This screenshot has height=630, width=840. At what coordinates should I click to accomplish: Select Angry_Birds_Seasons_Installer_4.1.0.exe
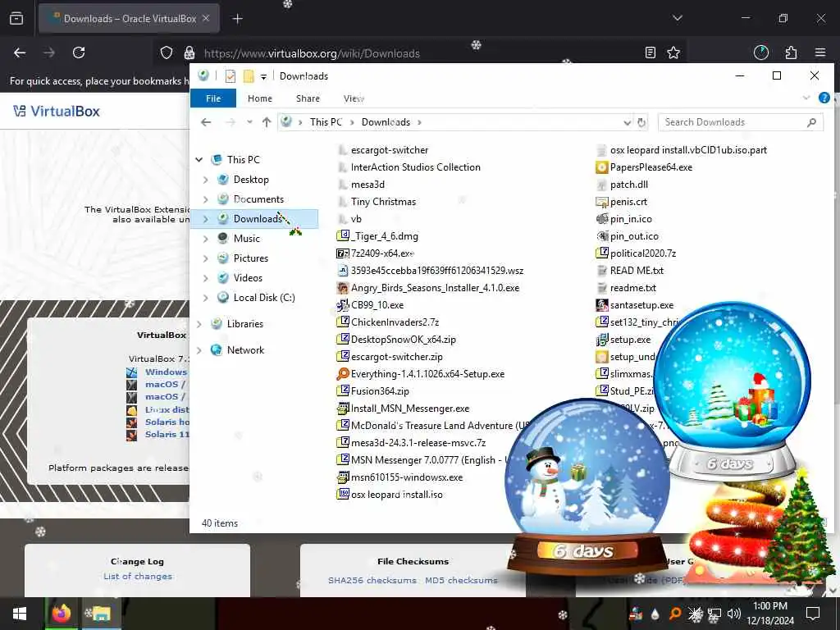pos(428,288)
